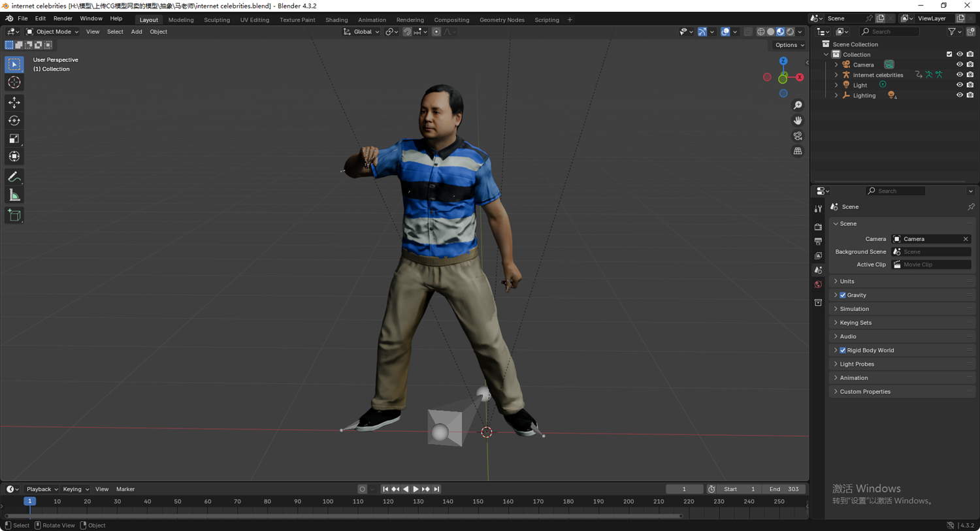Hide the Camera object in outliner
Image resolution: width=980 pixels, height=531 pixels.
click(959, 65)
